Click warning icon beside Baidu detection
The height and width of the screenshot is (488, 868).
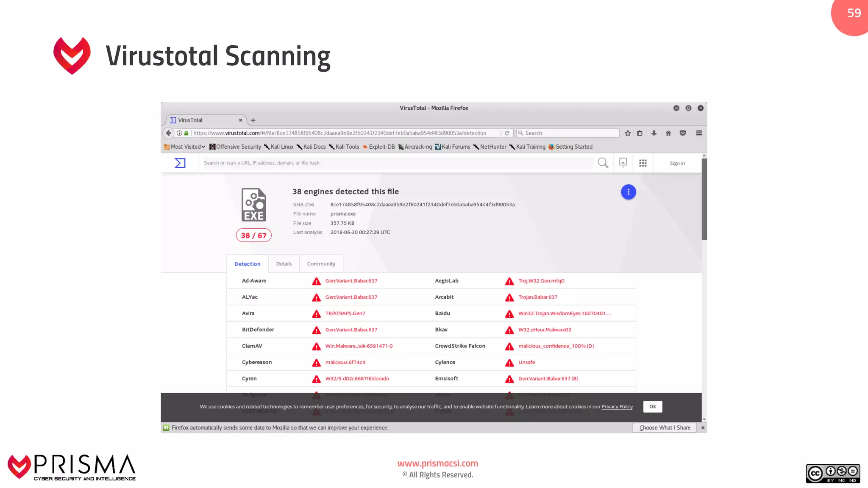point(509,314)
